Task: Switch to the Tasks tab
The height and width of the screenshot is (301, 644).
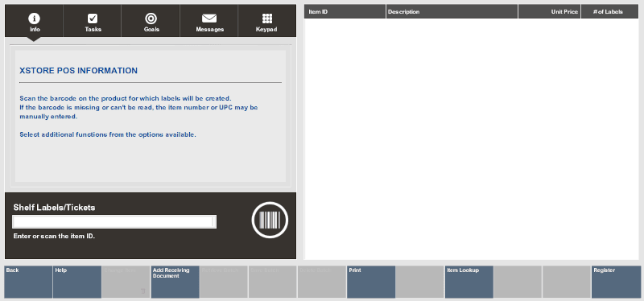Action: tap(93, 21)
